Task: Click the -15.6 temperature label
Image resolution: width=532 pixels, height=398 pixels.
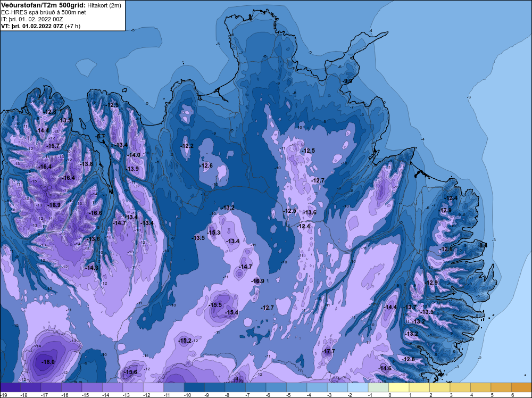Action: pyautogui.click(x=131, y=372)
